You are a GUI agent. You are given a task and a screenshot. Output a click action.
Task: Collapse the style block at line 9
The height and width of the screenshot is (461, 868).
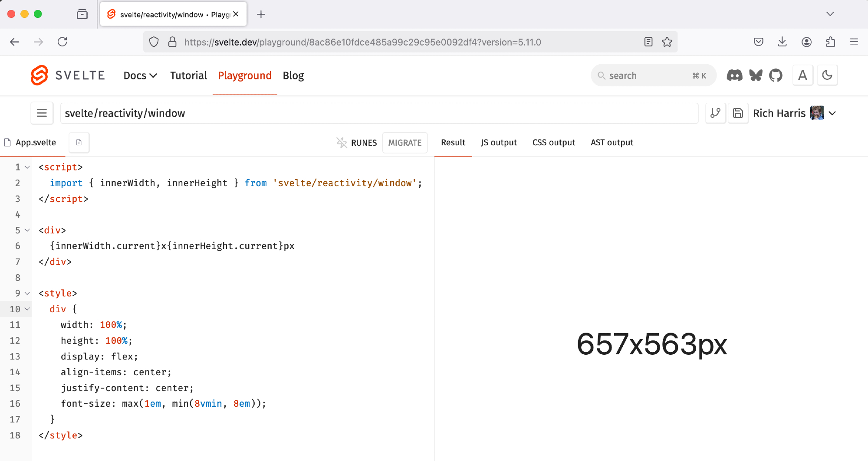coord(27,294)
